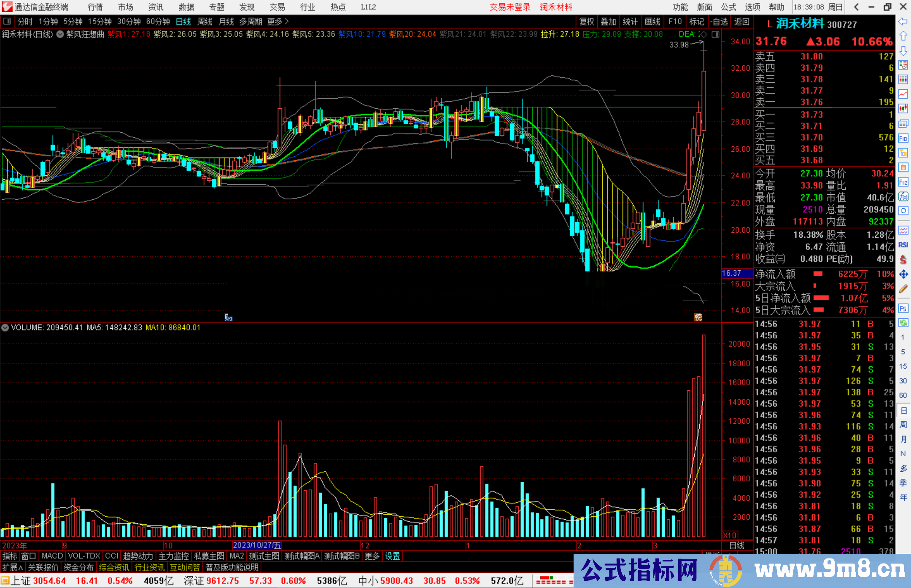Switch to the 周线 weekly period tab
This screenshot has height=588, width=911.
205,21
